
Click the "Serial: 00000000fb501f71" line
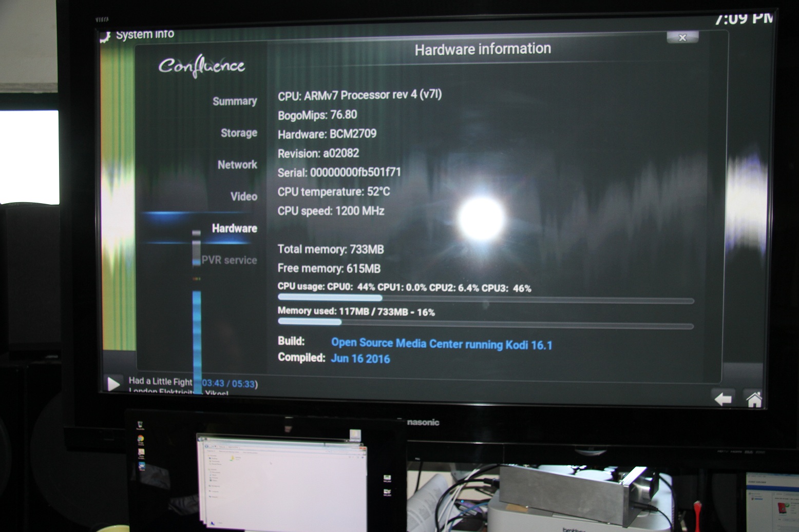click(339, 172)
